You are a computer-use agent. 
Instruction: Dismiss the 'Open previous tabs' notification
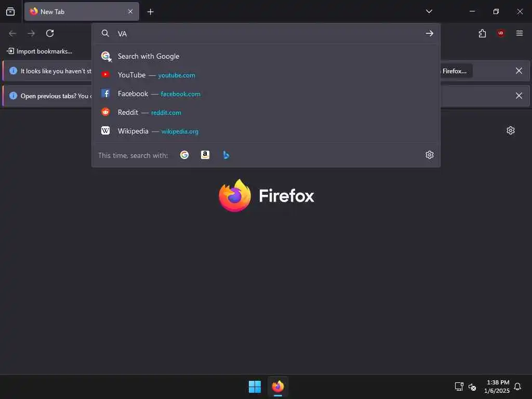pyautogui.click(x=519, y=96)
